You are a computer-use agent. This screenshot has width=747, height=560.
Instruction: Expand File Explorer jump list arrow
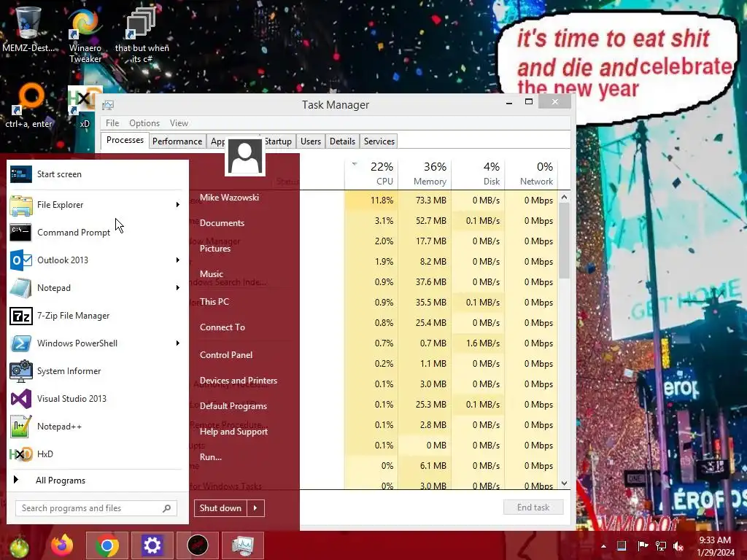pyautogui.click(x=178, y=205)
